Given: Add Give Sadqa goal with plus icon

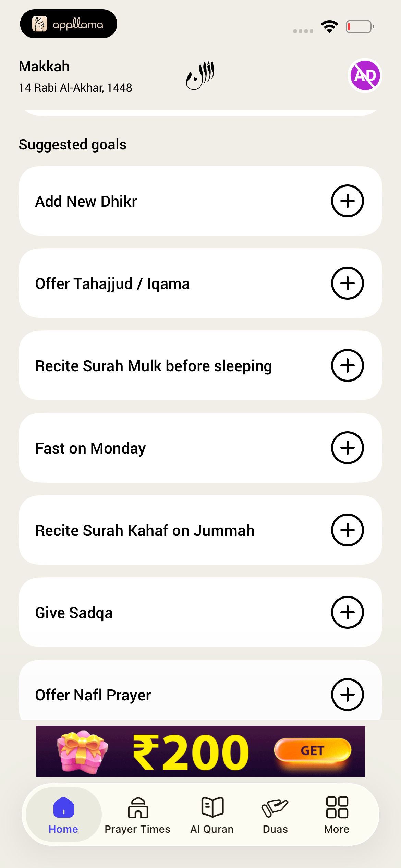Looking at the screenshot, I should (348, 612).
